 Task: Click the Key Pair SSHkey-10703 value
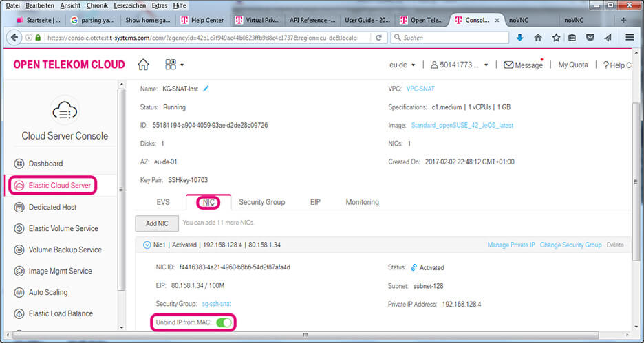[188, 180]
